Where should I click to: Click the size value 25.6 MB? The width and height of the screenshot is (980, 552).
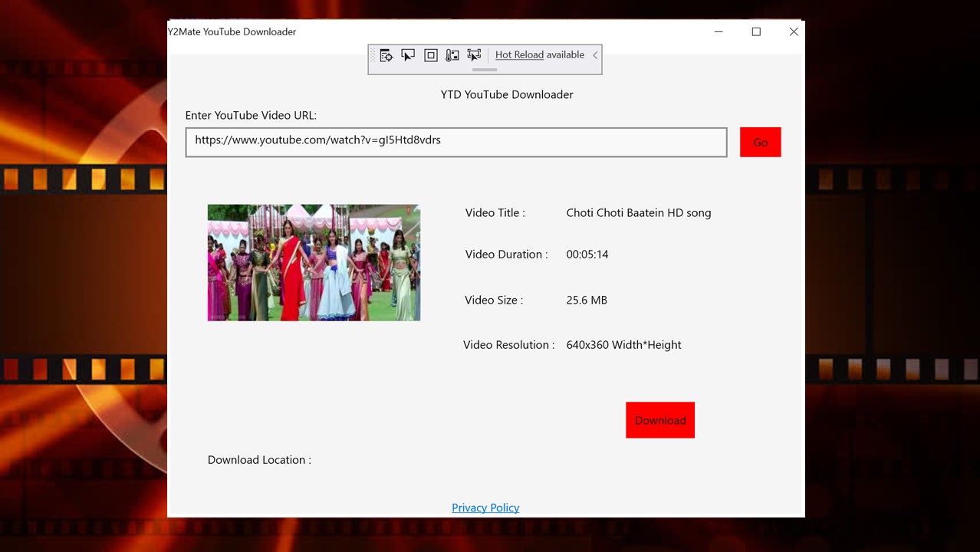[x=587, y=301]
